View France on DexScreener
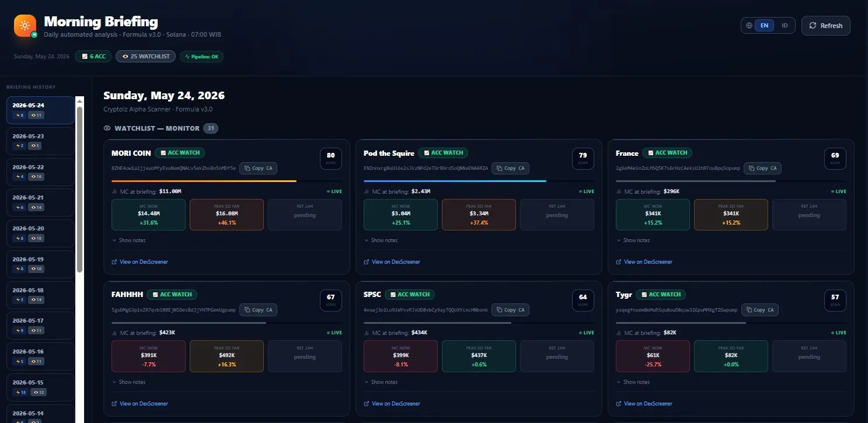 click(644, 262)
